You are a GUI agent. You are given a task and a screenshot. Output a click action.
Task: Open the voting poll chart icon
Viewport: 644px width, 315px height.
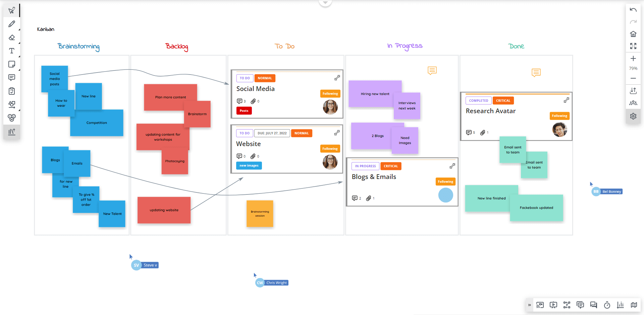pyautogui.click(x=620, y=305)
